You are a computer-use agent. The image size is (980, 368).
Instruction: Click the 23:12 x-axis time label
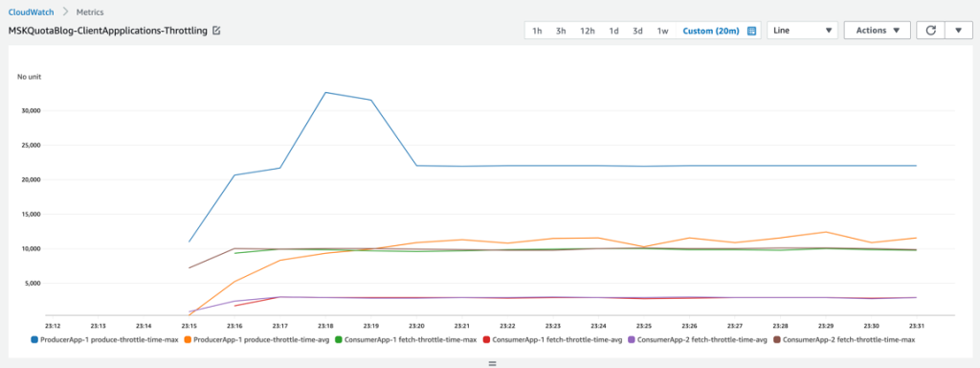(x=54, y=326)
